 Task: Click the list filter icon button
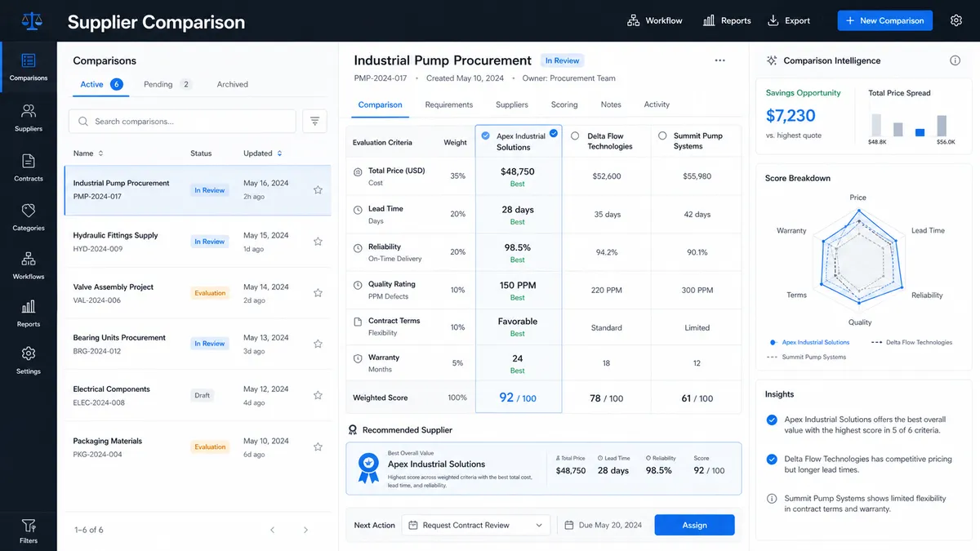click(314, 122)
